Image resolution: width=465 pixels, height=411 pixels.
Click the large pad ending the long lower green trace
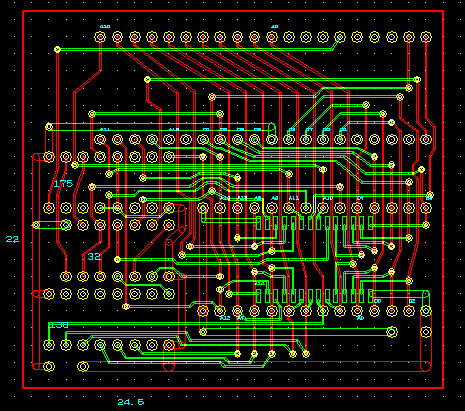pyautogui.click(x=392, y=332)
